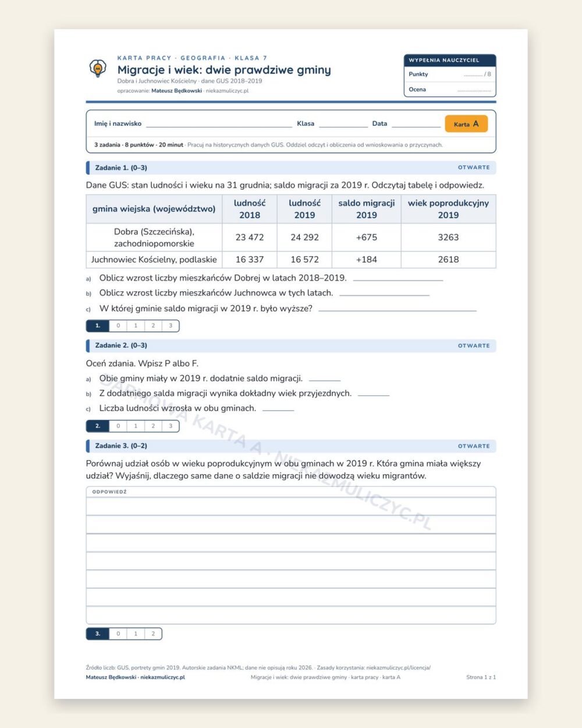Click the answer line for Zadanie 1 question c
Image resolution: width=582 pixels, height=728 pixels.
tap(398, 309)
